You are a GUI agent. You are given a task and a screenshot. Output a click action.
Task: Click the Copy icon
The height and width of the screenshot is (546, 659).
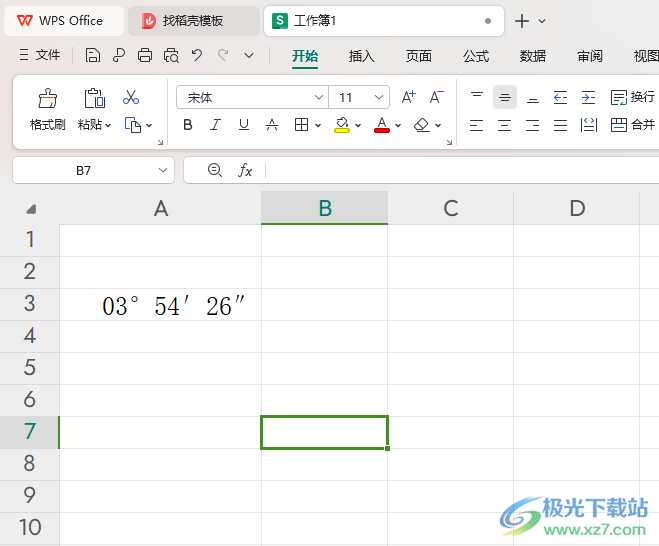(x=133, y=125)
